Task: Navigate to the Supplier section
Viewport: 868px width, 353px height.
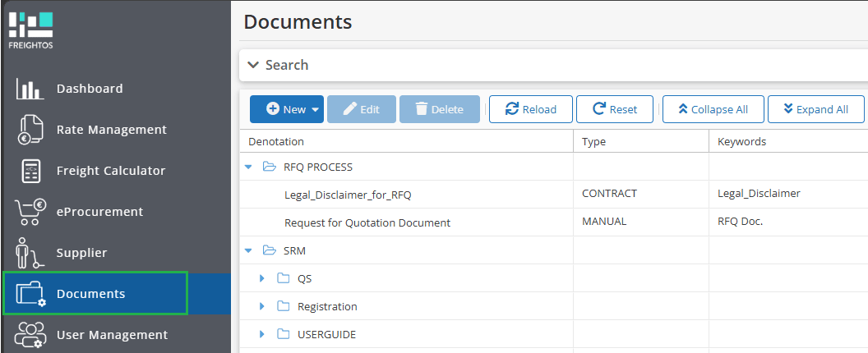Action: click(115, 253)
